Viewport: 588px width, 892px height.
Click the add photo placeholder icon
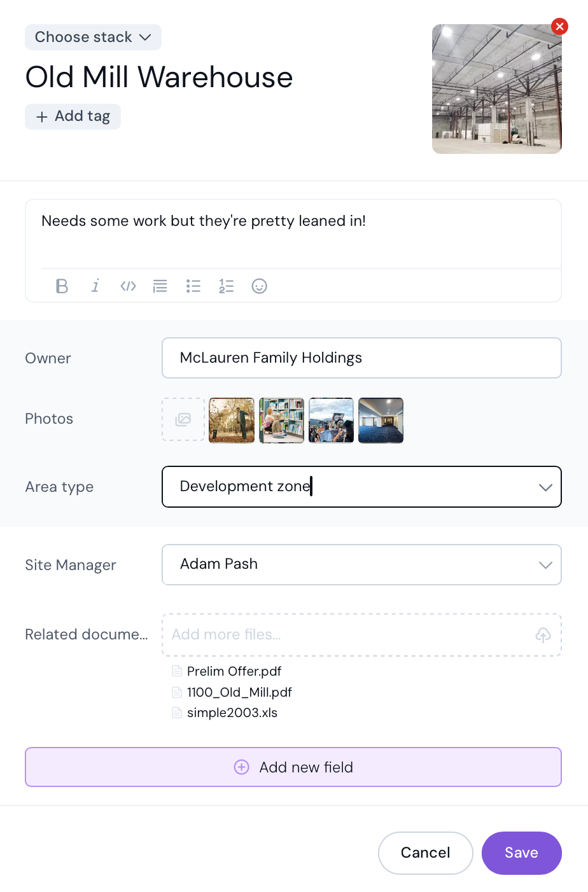tap(183, 419)
